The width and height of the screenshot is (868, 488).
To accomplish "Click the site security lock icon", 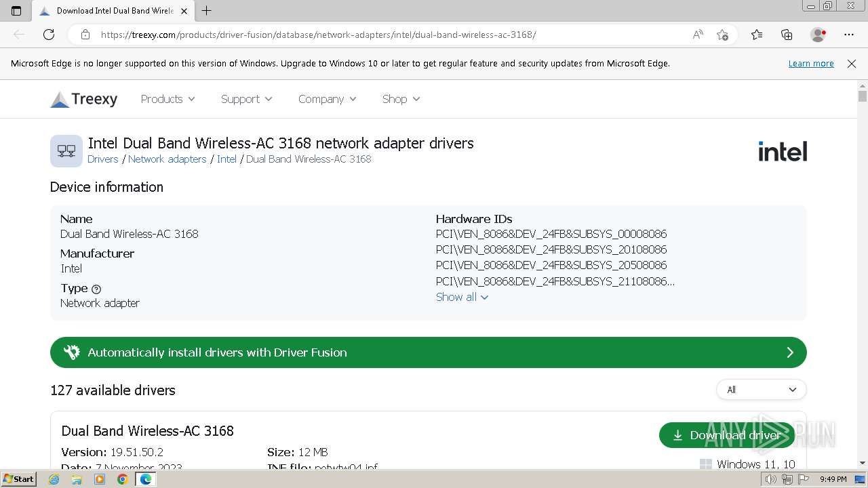I will click(85, 35).
